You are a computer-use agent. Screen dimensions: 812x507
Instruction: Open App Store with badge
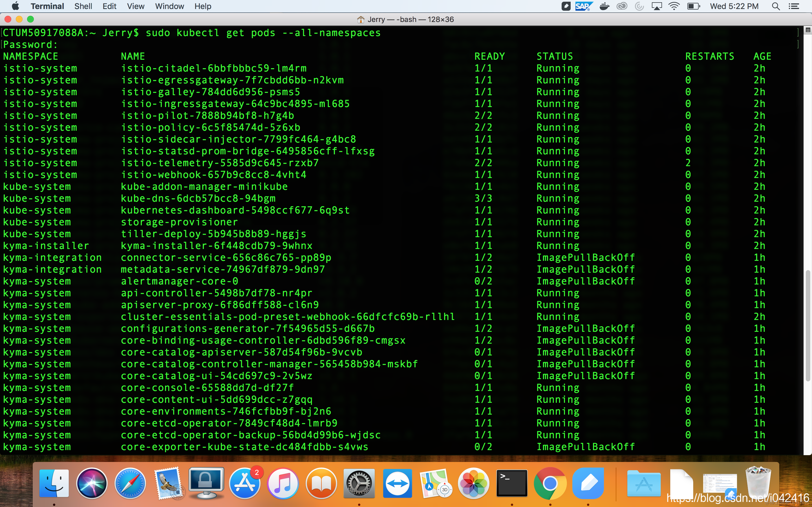[245, 483]
